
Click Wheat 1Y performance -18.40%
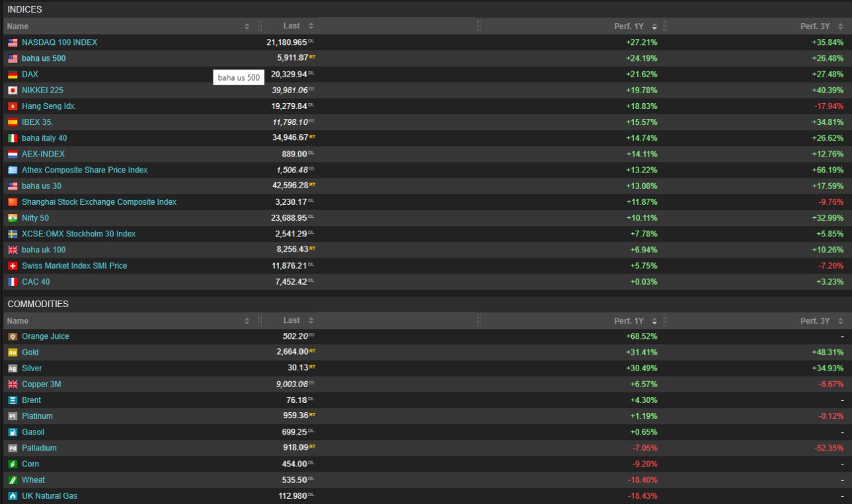click(643, 480)
